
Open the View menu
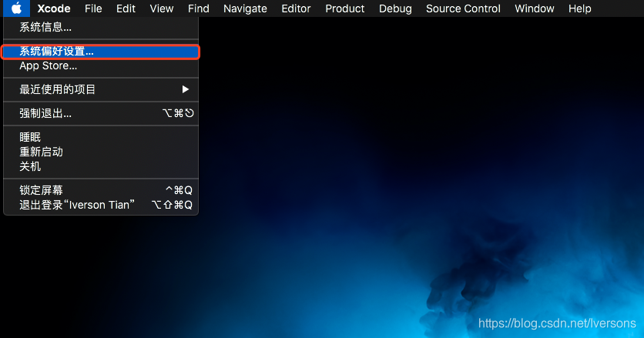[x=162, y=8]
